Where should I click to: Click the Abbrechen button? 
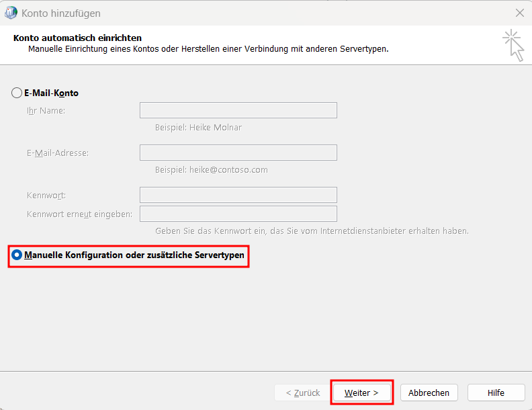(429, 393)
